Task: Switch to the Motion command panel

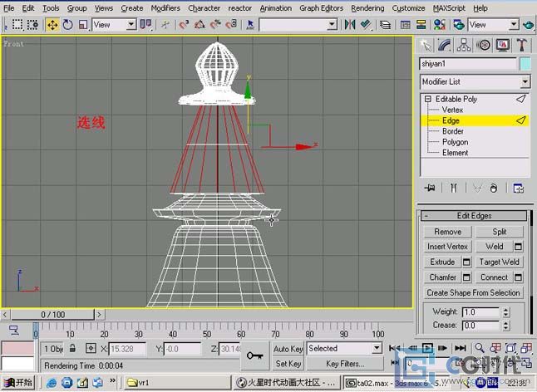Action: click(483, 45)
